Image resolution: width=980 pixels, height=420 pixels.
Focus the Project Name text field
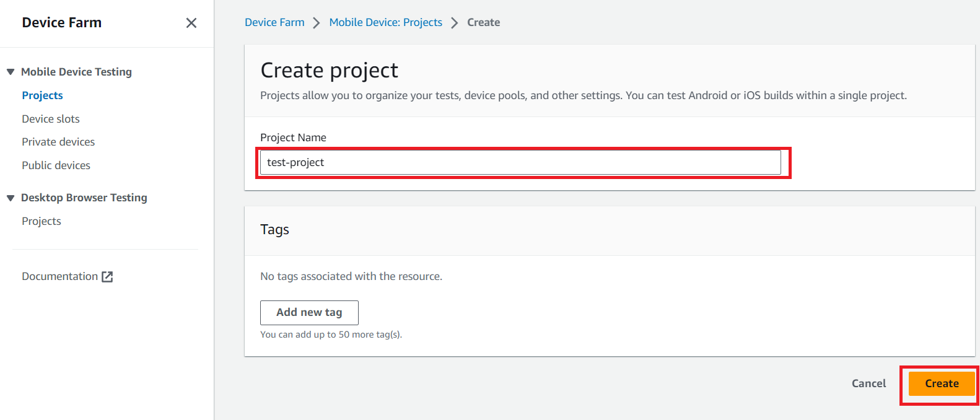coord(520,162)
